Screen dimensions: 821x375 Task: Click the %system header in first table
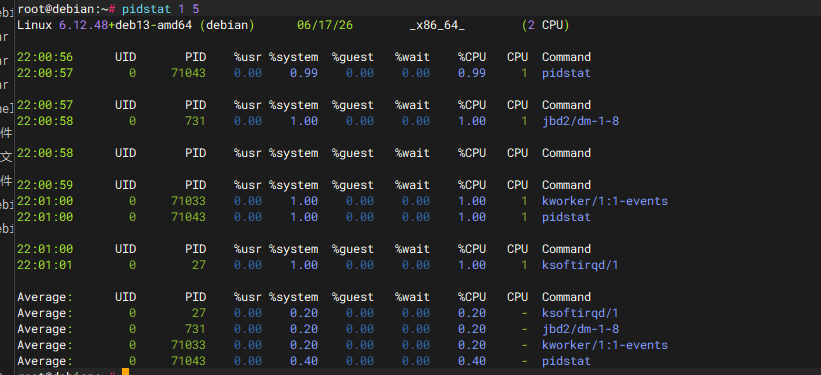click(293, 57)
